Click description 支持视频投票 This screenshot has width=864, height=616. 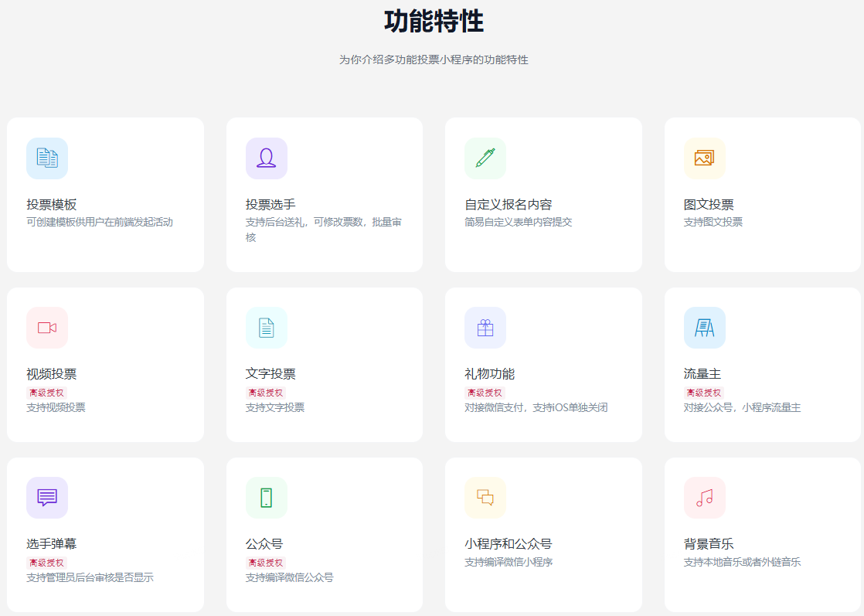pos(56,408)
